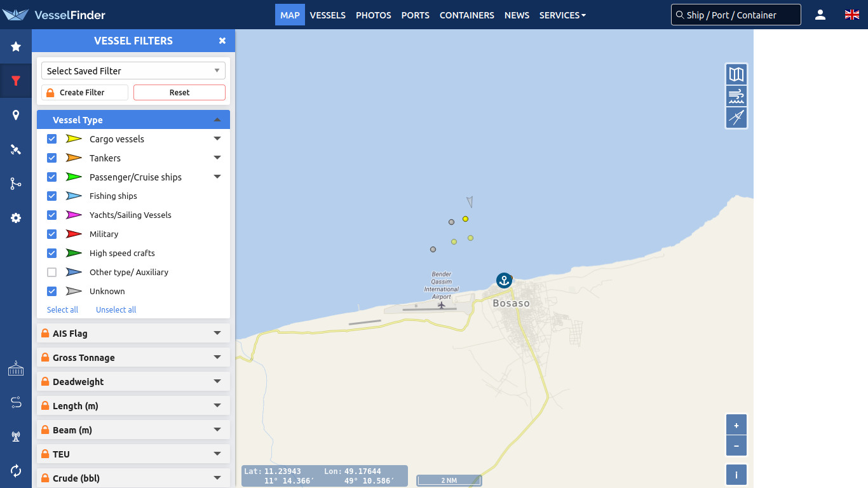Viewport: 868px width, 488px height.
Task: Expand the TEU filter section
Action: click(x=133, y=454)
